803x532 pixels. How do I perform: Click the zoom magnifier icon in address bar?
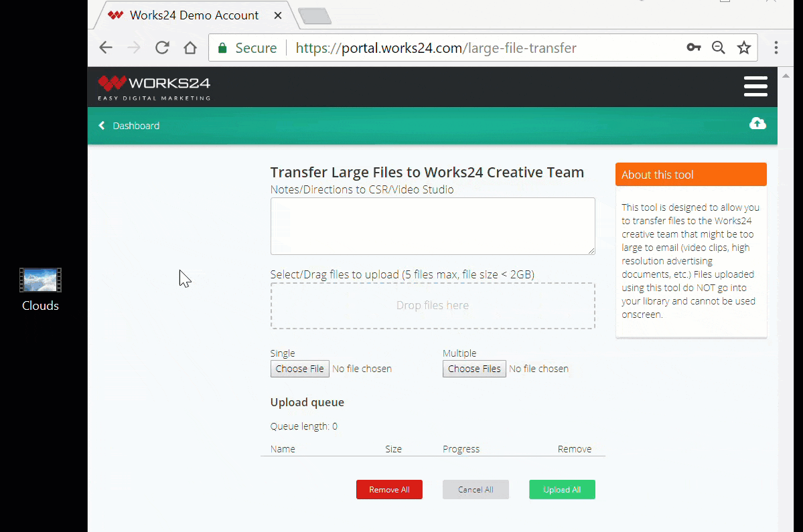click(718, 48)
